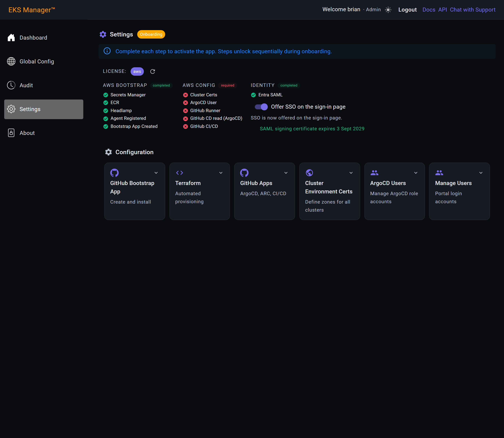This screenshot has height=438, width=504.
Task: Click the green check beside Bootstrap App Created
Action: 106,126
